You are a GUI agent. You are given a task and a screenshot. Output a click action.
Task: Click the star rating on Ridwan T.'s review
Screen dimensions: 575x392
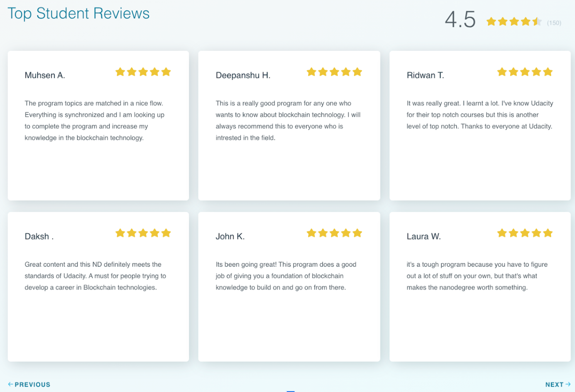pyautogui.click(x=525, y=72)
